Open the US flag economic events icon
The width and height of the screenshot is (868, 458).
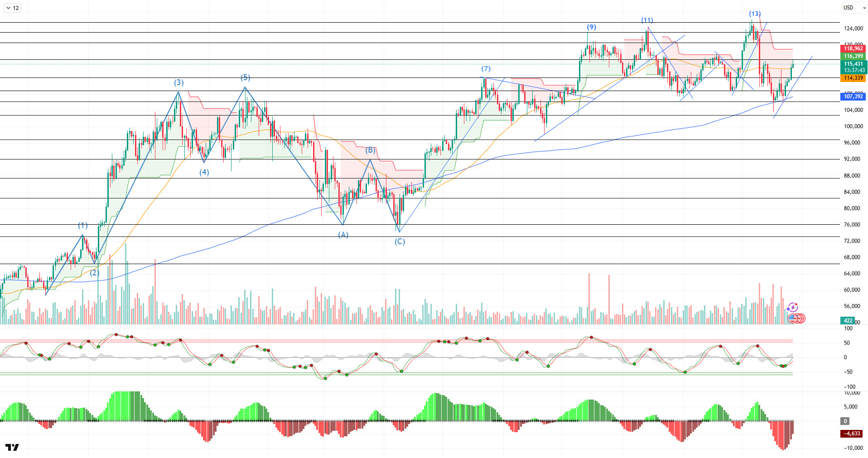pos(793,318)
